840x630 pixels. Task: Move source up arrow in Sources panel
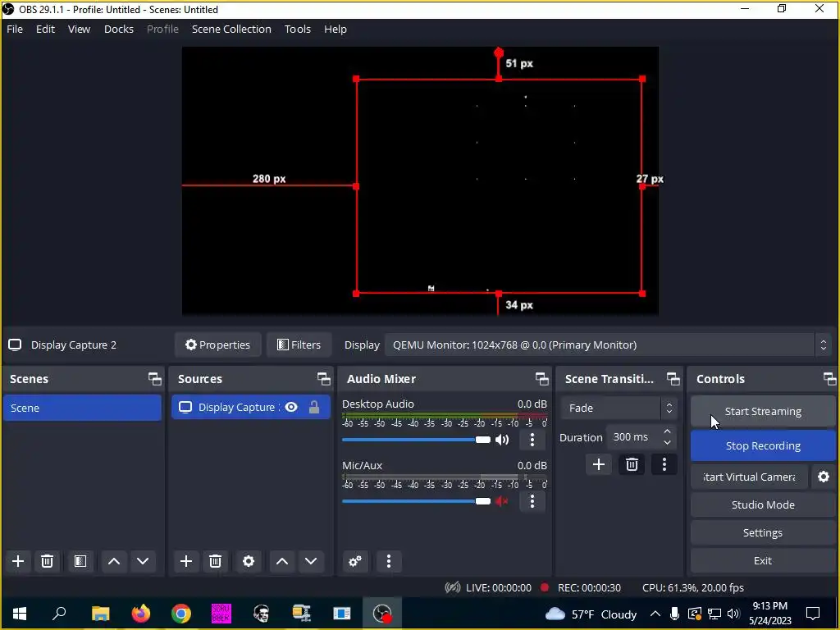pos(282,561)
